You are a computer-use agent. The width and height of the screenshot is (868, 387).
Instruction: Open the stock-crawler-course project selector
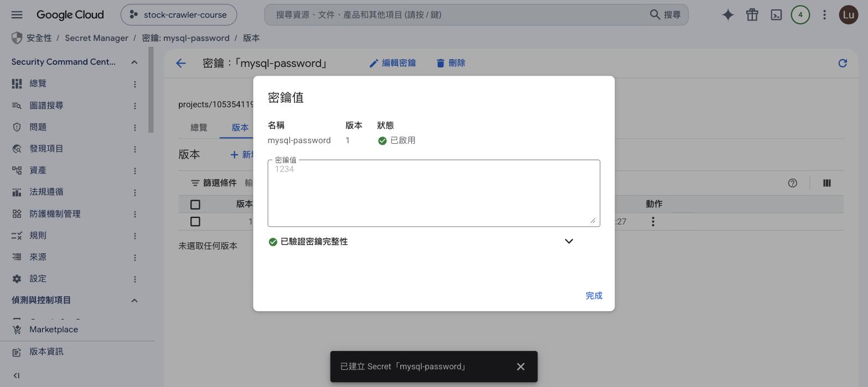(x=179, y=15)
